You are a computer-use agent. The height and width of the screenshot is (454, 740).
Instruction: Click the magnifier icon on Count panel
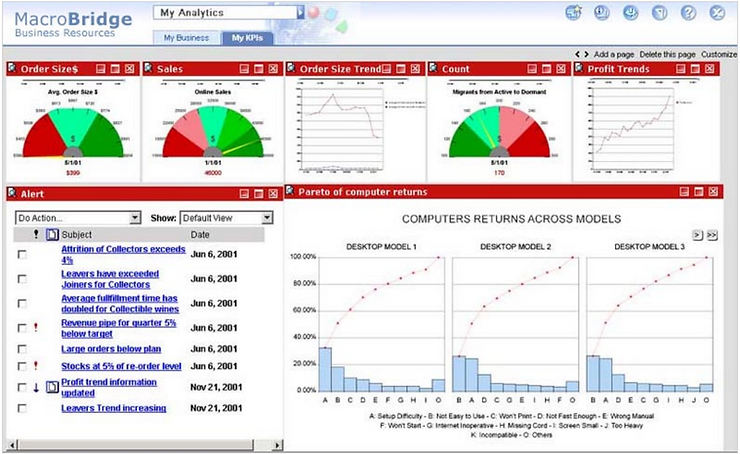(x=433, y=68)
